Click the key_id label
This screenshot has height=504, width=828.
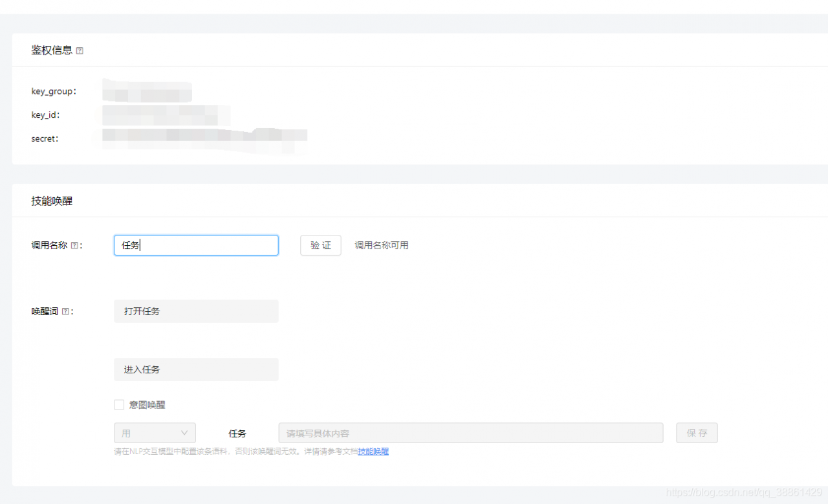45,115
